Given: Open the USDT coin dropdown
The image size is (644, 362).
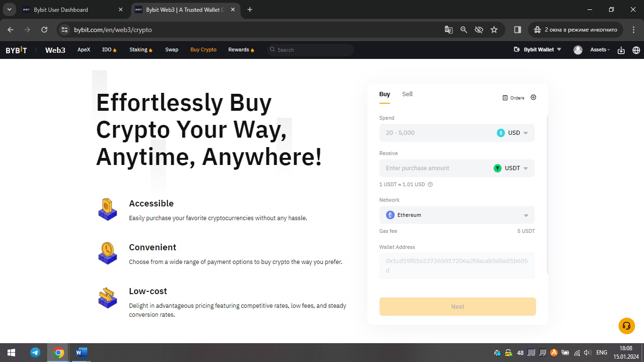Looking at the screenshot, I should (511, 168).
